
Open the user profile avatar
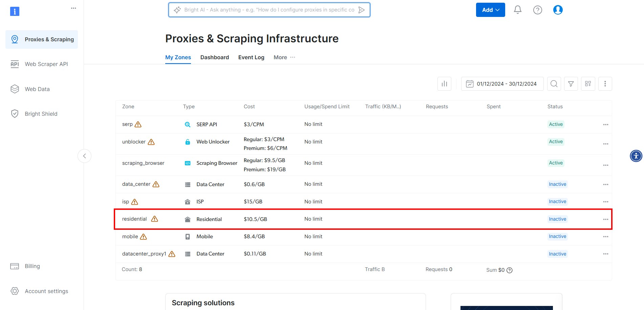[x=558, y=10]
